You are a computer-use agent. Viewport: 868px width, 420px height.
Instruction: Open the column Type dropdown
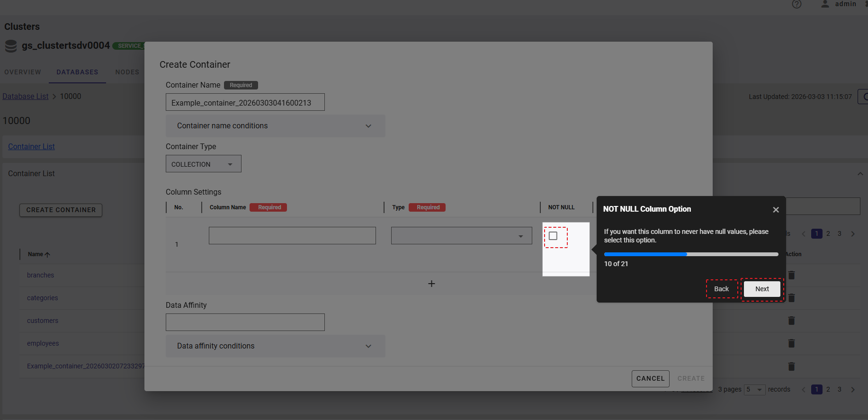[x=461, y=236]
